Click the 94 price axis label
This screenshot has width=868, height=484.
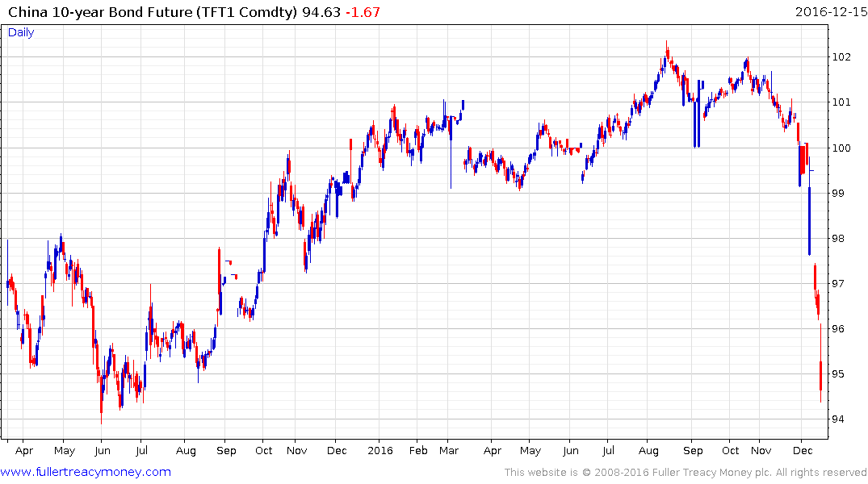pos(838,419)
